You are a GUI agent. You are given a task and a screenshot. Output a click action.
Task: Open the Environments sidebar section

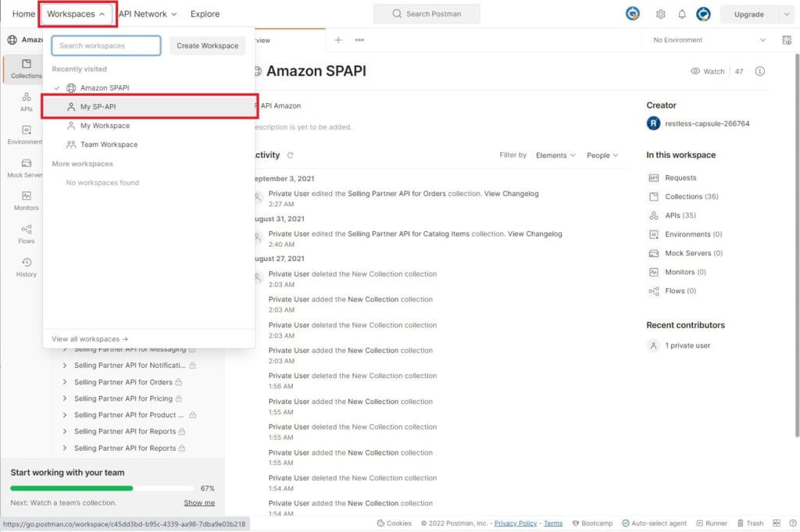(25, 135)
